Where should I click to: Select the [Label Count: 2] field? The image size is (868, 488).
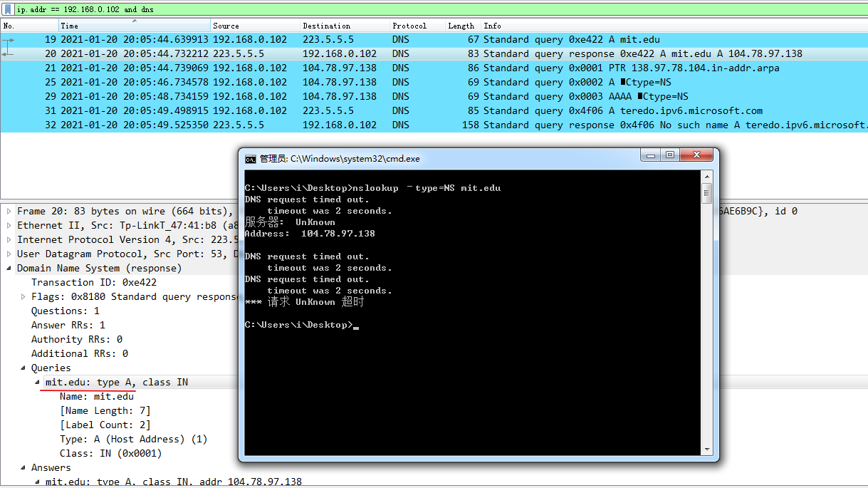coord(105,425)
